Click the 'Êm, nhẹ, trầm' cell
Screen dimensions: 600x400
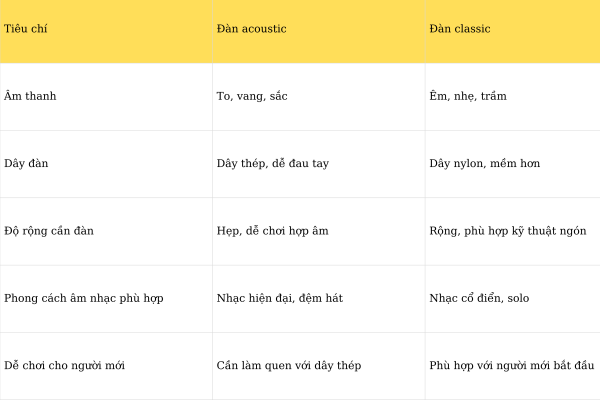point(468,97)
